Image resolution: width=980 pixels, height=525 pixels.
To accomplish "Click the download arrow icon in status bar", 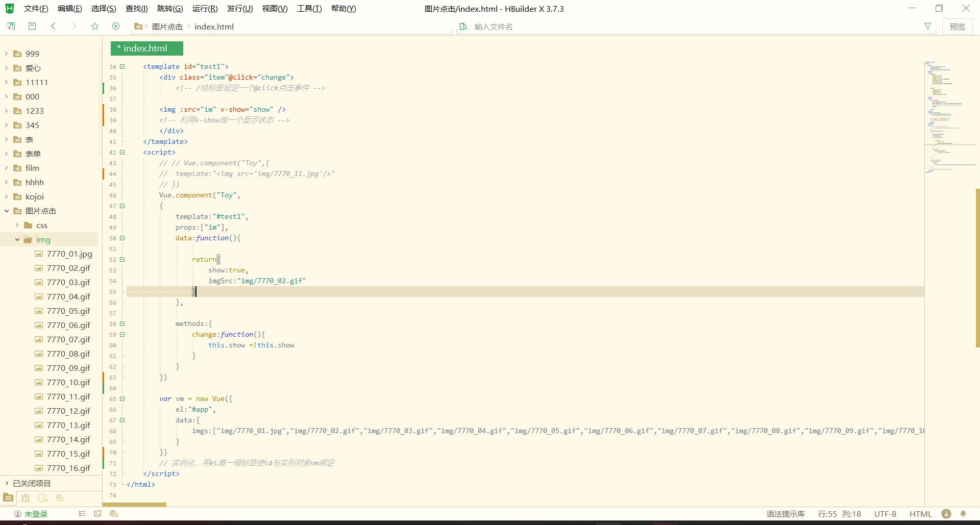I will tap(946, 514).
